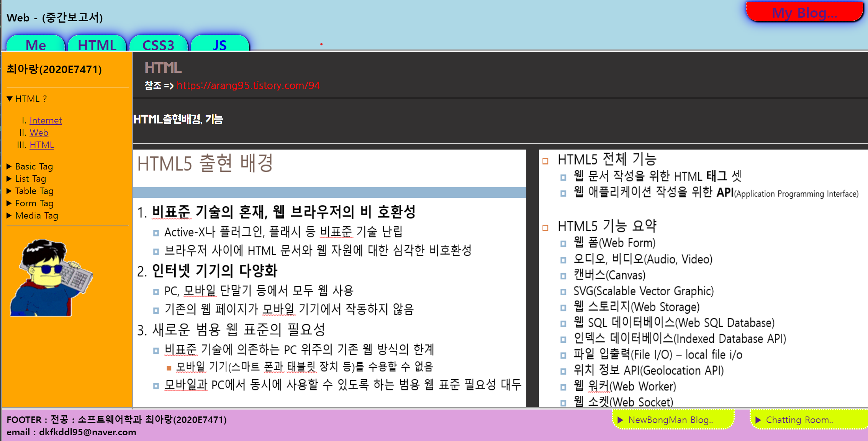Expand the NewBongMan Blog footer item
The height and width of the screenshot is (441, 868).
point(670,420)
